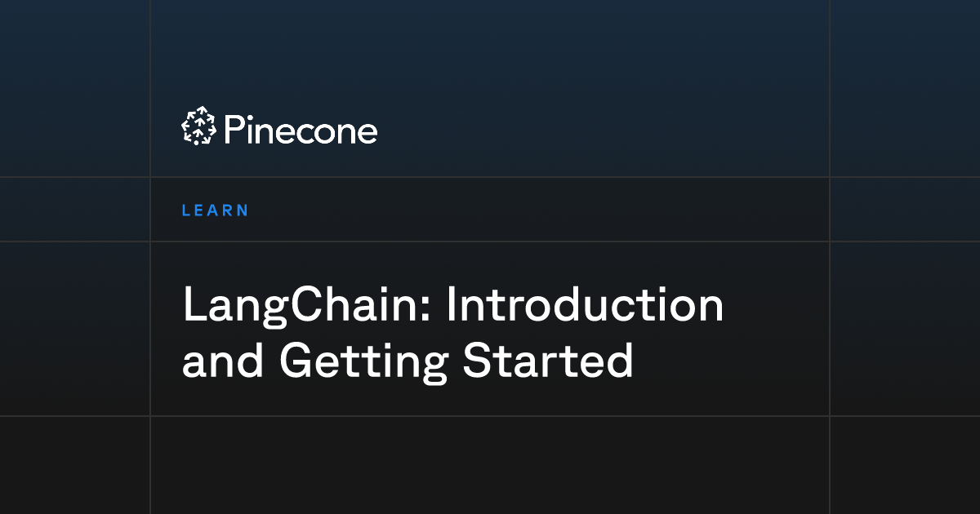Click blank space right of LEARN label
The image size is (980, 514).
click(x=539, y=210)
